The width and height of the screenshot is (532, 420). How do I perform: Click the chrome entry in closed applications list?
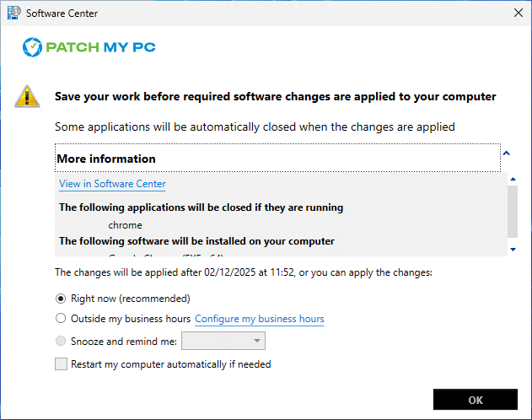coord(126,225)
